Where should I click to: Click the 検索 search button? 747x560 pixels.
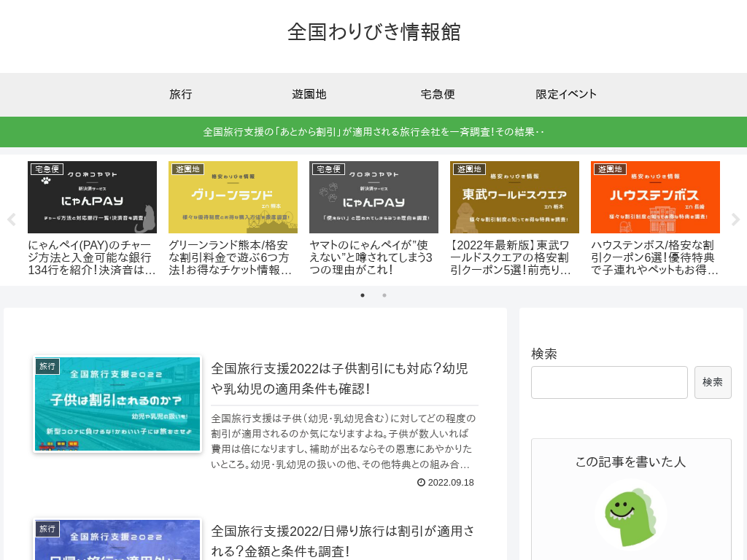click(x=713, y=382)
